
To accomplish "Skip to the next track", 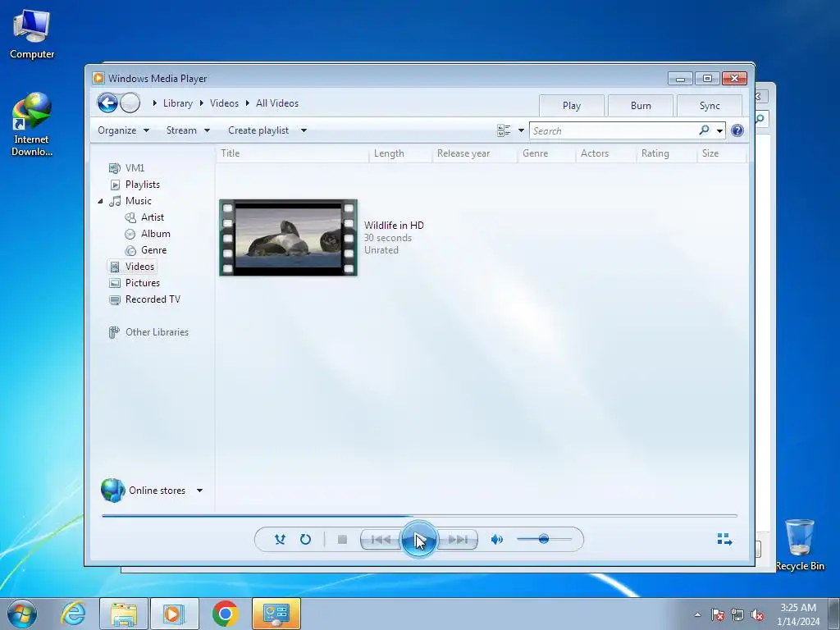I will click(x=458, y=540).
